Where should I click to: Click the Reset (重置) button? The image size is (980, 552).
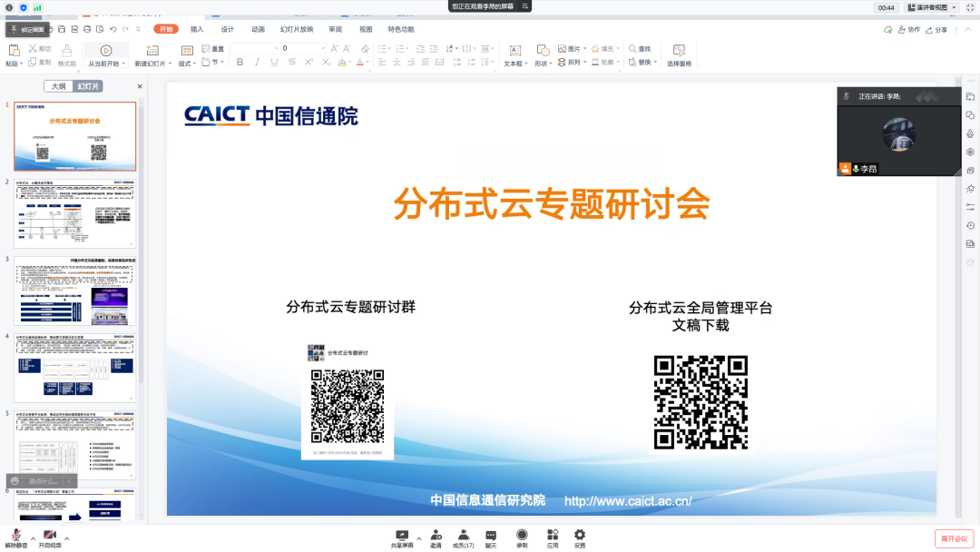click(213, 48)
